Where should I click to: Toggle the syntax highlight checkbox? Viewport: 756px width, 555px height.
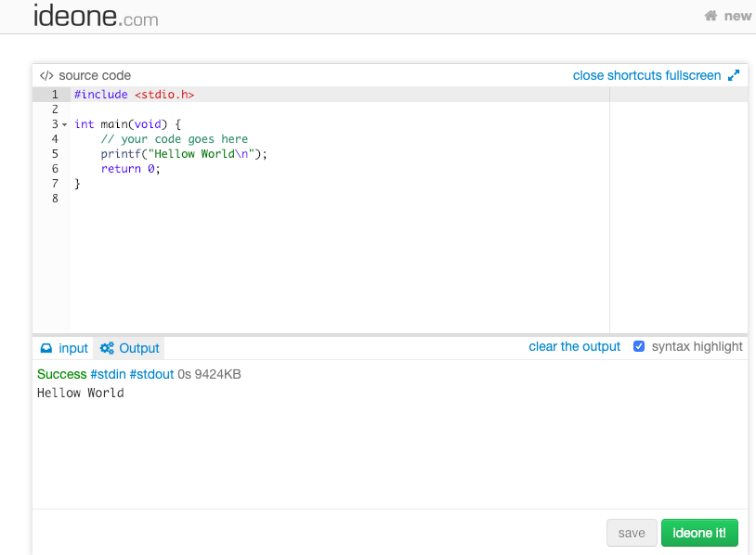pos(639,346)
